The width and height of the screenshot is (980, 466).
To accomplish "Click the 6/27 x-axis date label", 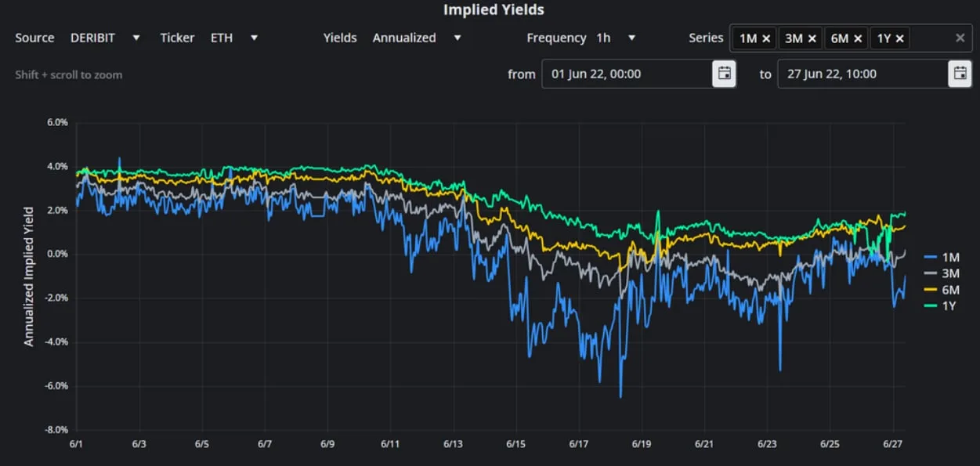I will tap(893, 444).
